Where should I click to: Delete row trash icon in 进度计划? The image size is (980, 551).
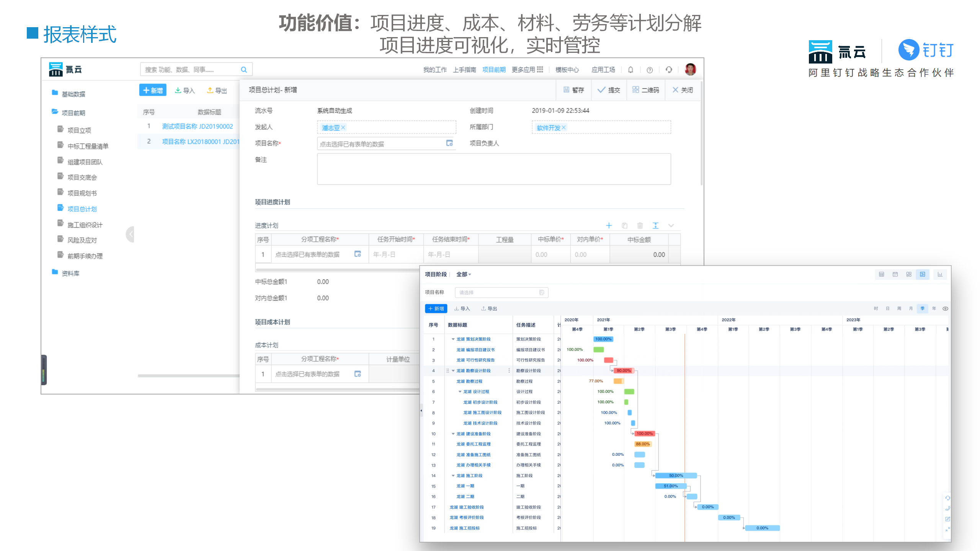[x=640, y=225]
